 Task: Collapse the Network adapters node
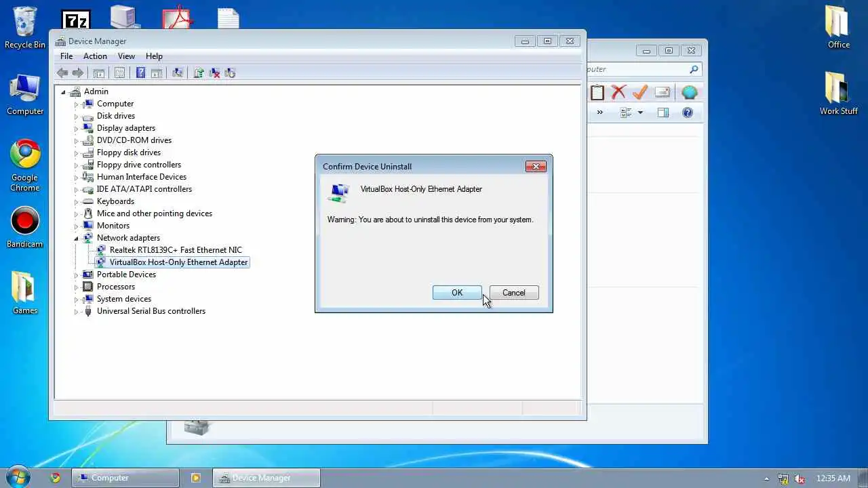pyautogui.click(x=77, y=239)
